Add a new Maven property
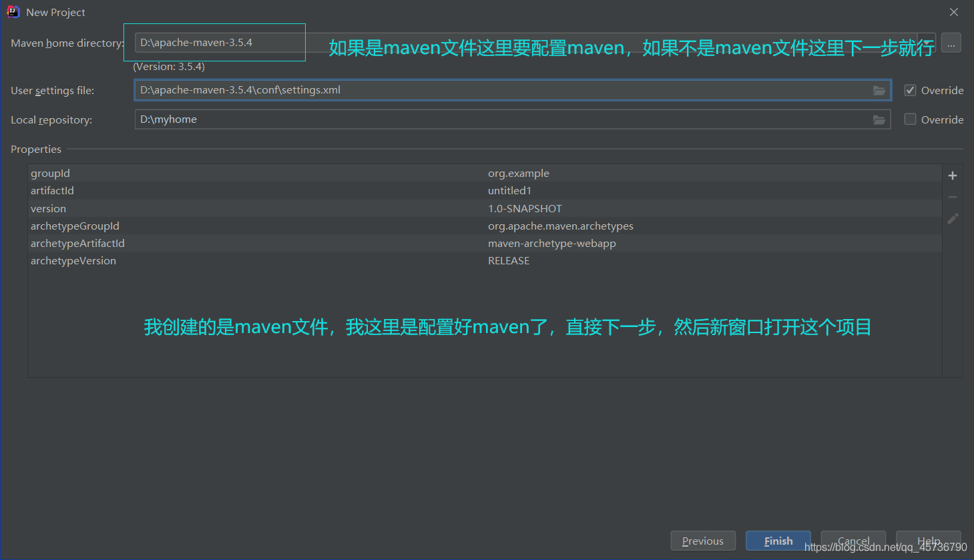This screenshot has height=560, width=974. [x=953, y=176]
